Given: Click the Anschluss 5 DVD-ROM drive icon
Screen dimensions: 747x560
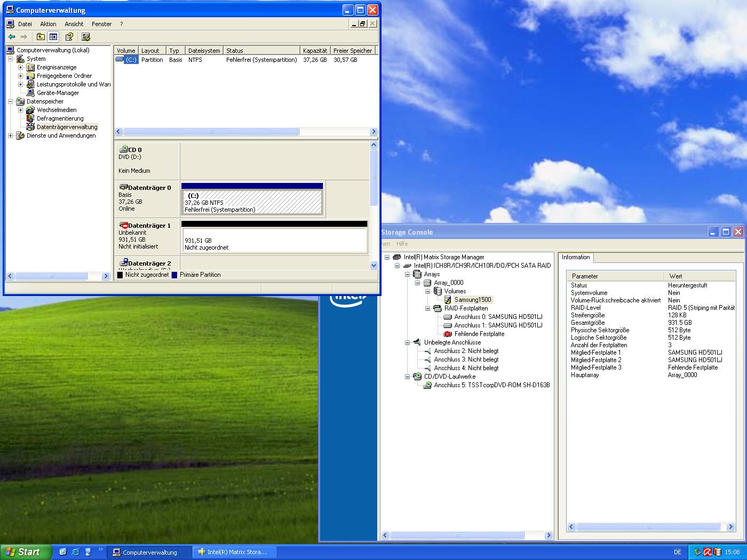Looking at the screenshot, I should pyautogui.click(x=427, y=385).
